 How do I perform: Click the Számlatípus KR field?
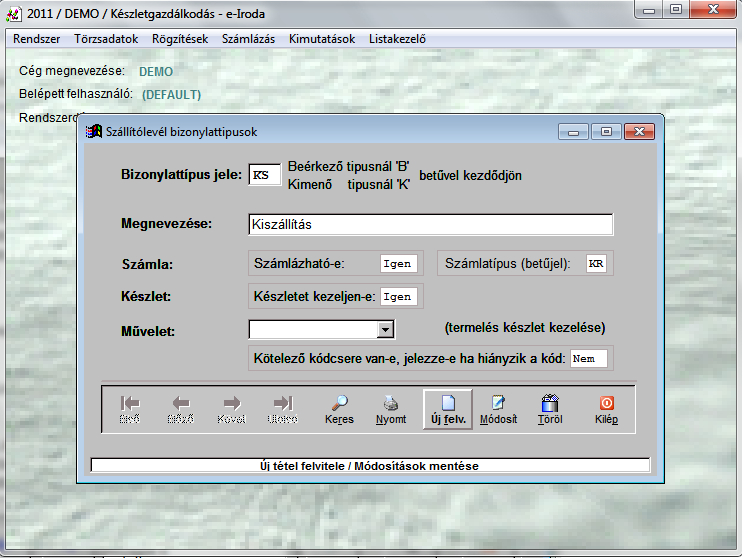[x=597, y=264]
